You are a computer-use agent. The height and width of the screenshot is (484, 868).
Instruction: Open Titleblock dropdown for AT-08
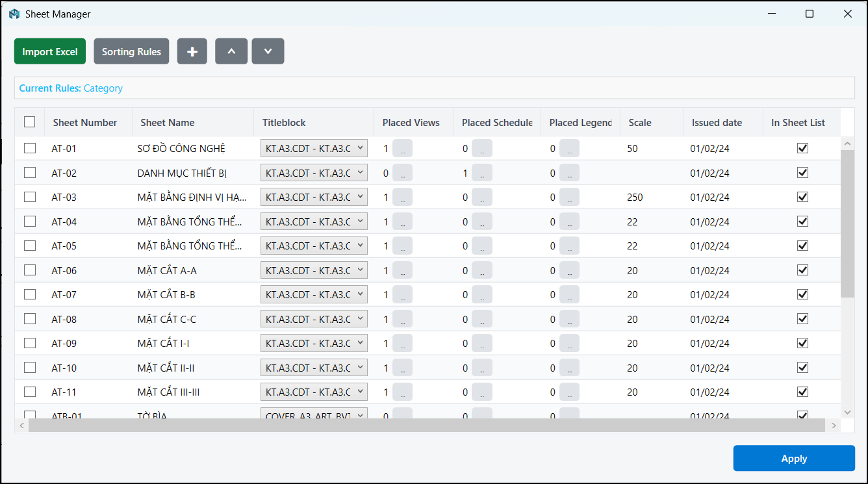coord(314,319)
